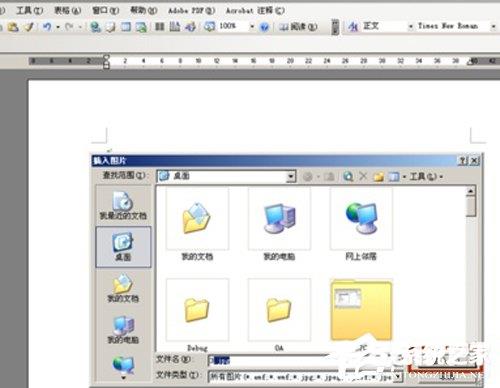This screenshot has height=388, width=500.
Task: Open the Adobe PDF menu
Action: pyautogui.click(x=191, y=11)
